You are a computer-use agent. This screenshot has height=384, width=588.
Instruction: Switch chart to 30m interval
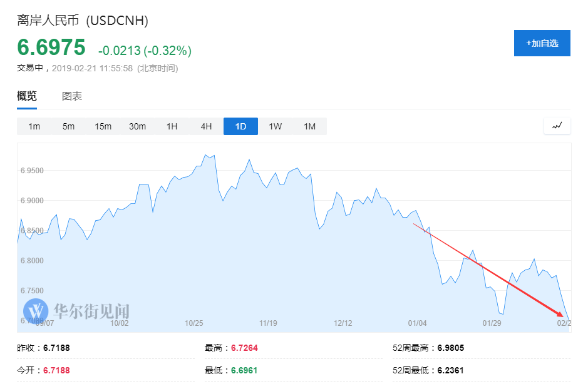tap(137, 126)
